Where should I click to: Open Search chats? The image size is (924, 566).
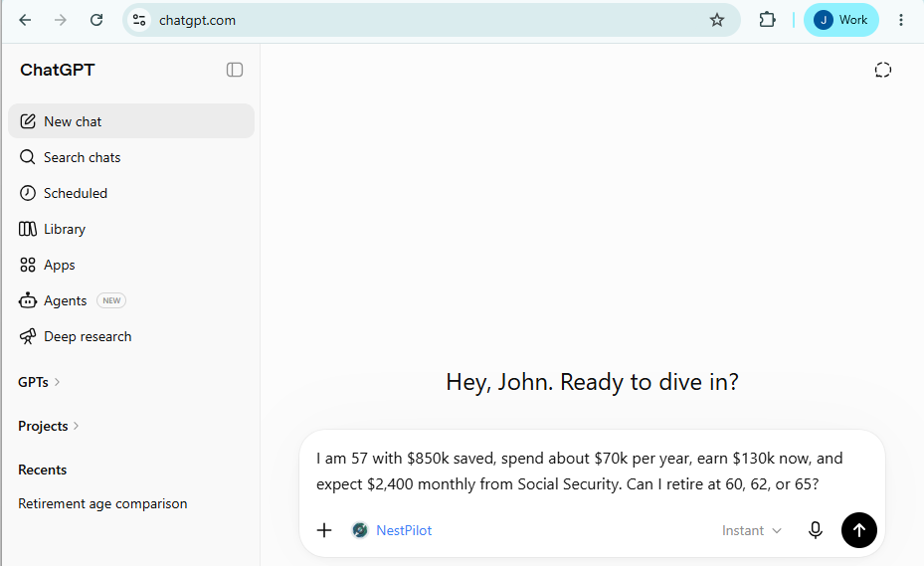(131, 157)
